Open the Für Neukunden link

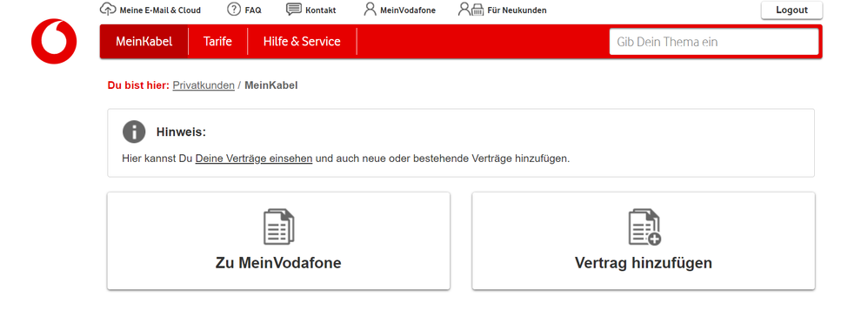click(517, 10)
